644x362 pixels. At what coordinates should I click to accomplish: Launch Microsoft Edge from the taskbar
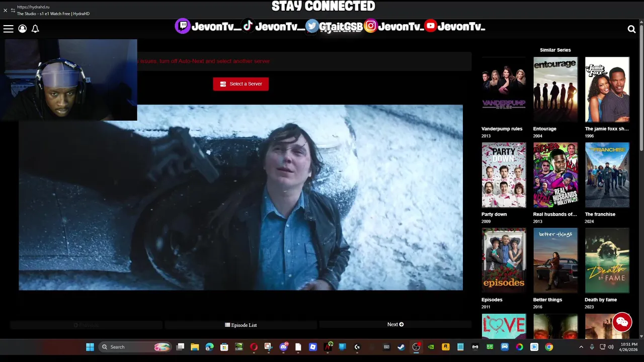209,347
